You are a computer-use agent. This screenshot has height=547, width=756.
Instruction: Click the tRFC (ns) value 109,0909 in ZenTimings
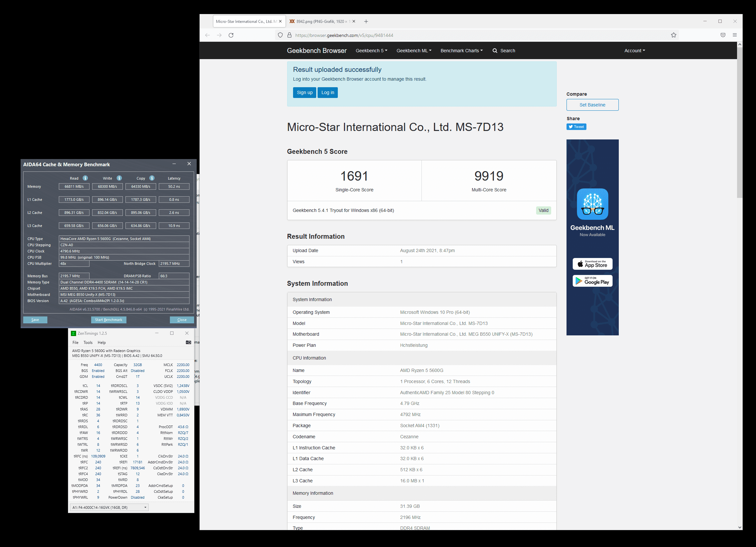click(98, 457)
